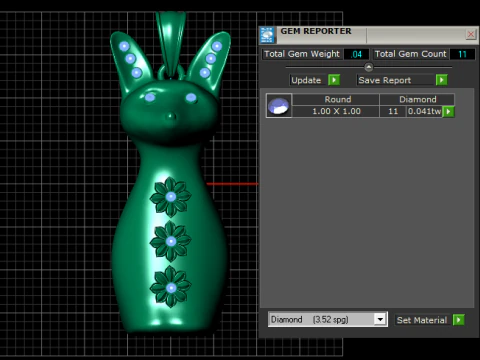Click the cat's nose on the model
Viewport: 480px width, 360px height.
click(x=171, y=116)
